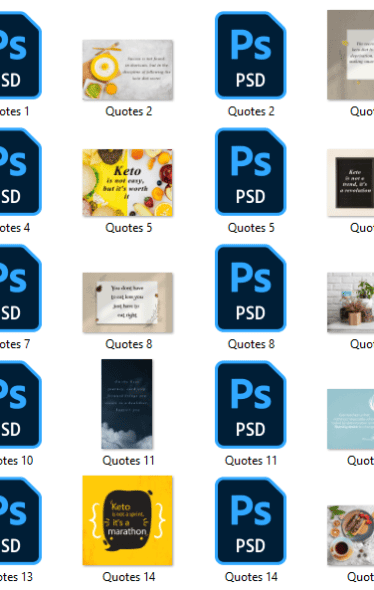This screenshot has height=590, width=374.
Task: Select the Quotes 7 PSD file icon
Action: coord(20,288)
